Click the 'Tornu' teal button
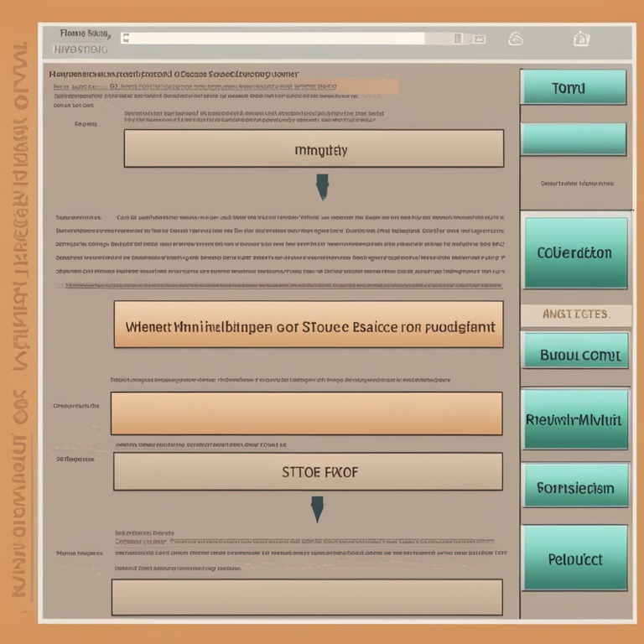The width and height of the screenshot is (644, 644). click(x=574, y=87)
